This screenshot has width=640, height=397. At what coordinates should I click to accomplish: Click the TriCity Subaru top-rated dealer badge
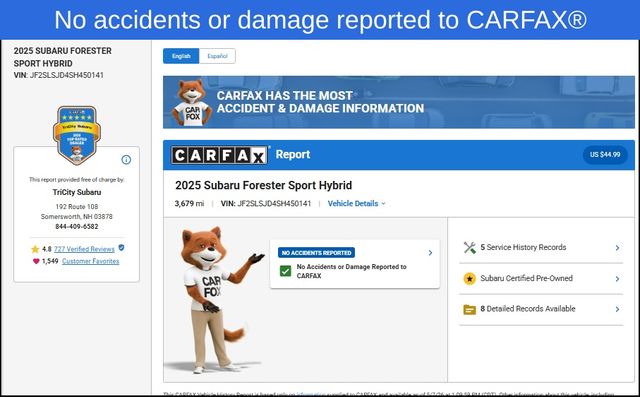77,135
